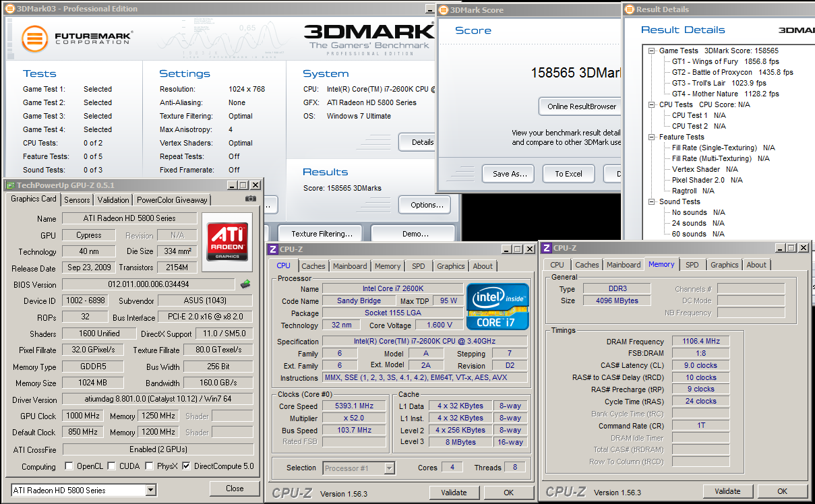This screenshot has height=504, width=815.
Task: Select the Graphics Card tab in GPU-Z
Action: point(34,199)
